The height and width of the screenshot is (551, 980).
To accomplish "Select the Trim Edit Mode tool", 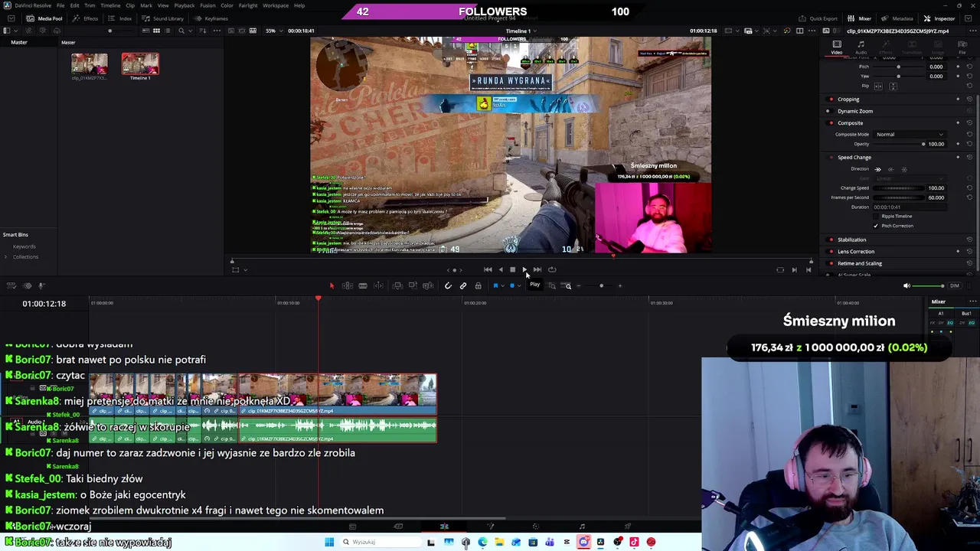I will (x=348, y=285).
